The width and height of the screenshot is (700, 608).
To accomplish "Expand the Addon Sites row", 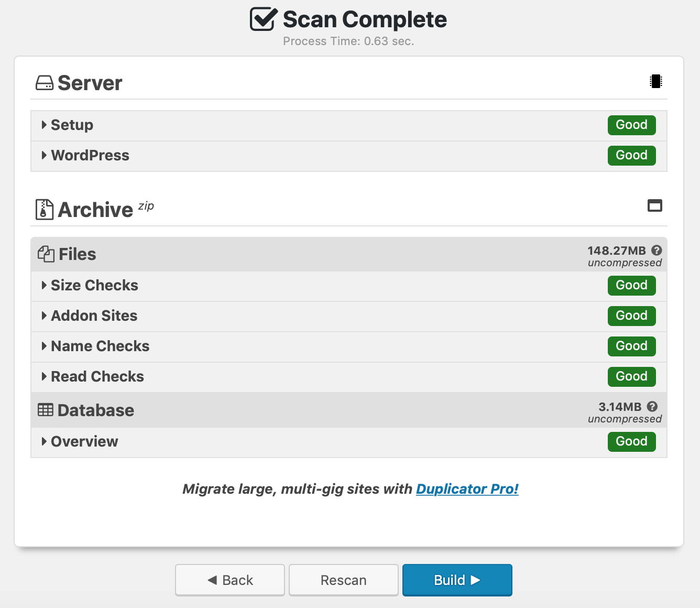I will (94, 316).
